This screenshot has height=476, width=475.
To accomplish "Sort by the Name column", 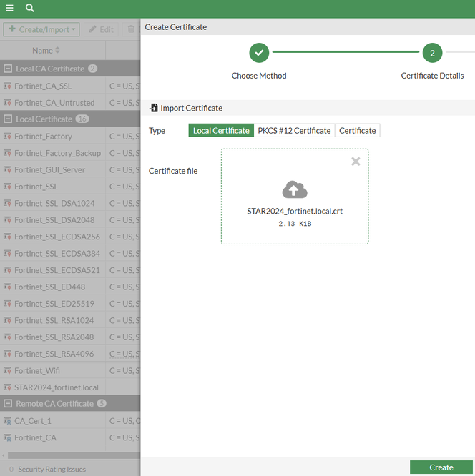I will click(46, 51).
